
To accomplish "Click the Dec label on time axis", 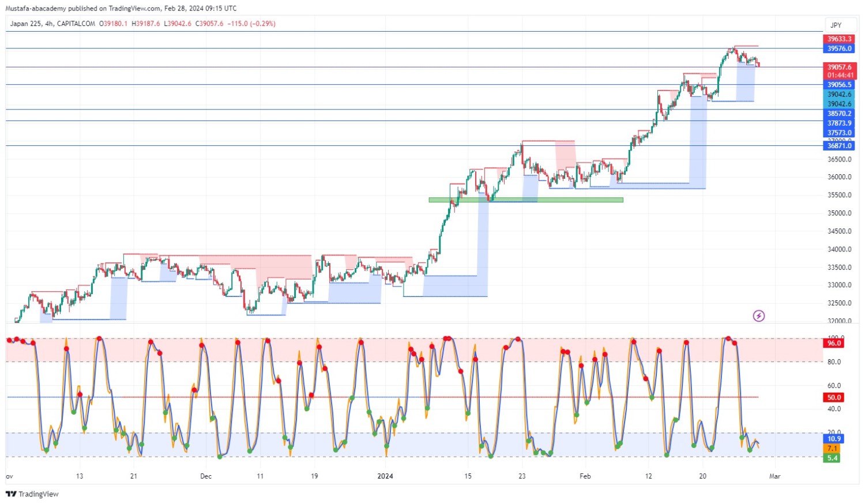I will [206, 476].
